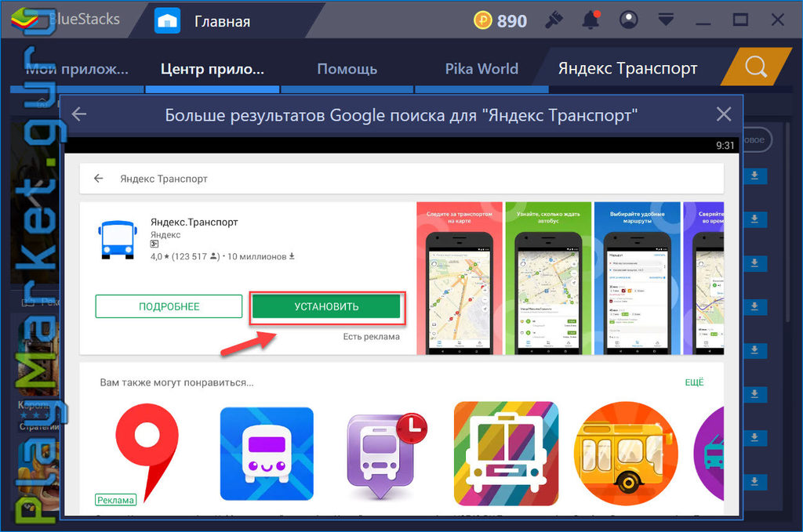View the green wait-time screenshot
The width and height of the screenshot is (803, 532).
[x=548, y=278]
